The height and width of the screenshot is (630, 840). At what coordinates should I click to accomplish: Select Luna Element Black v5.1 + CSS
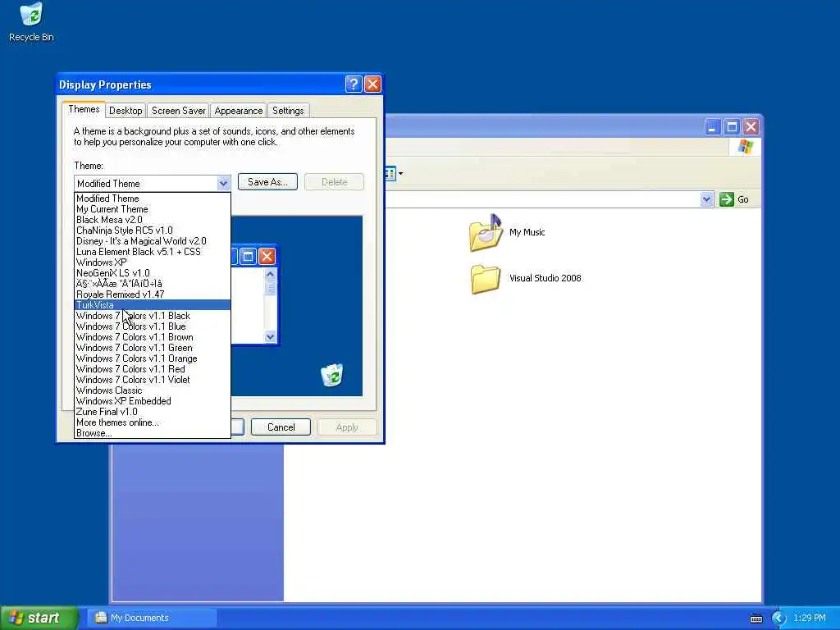pos(152,252)
